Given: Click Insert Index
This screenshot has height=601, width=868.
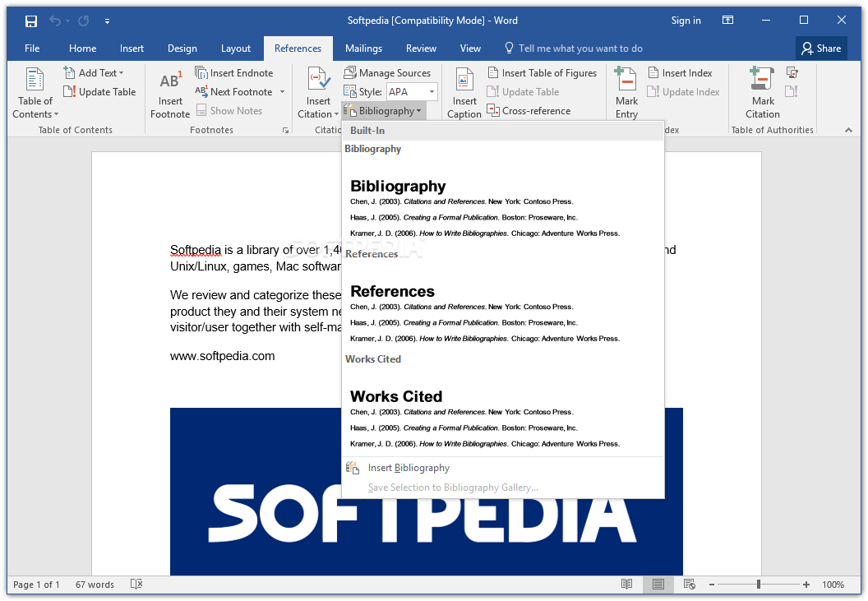Looking at the screenshot, I should (680, 72).
